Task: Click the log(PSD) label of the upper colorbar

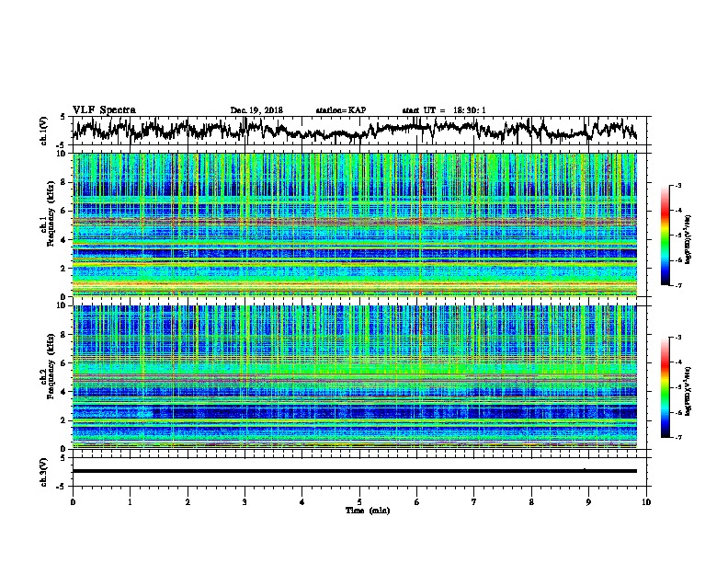Action: 688,240
